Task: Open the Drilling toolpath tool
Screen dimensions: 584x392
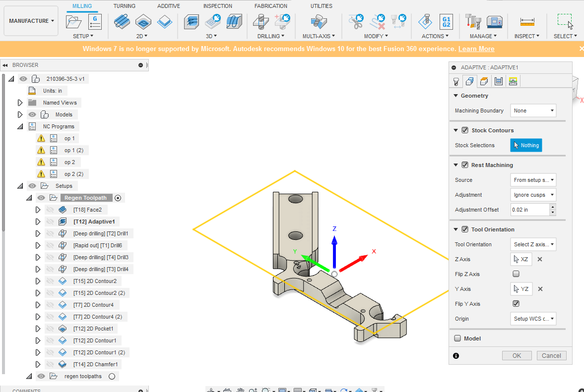Action: pos(260,21)
